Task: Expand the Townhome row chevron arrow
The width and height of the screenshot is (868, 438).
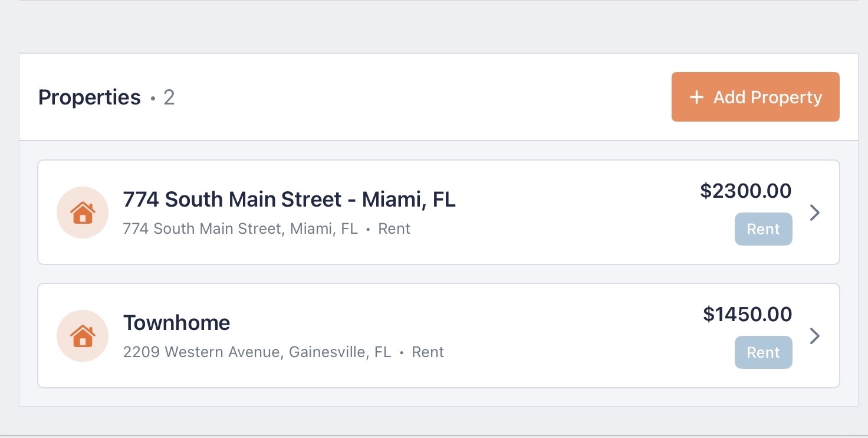Action: [815, 336]
